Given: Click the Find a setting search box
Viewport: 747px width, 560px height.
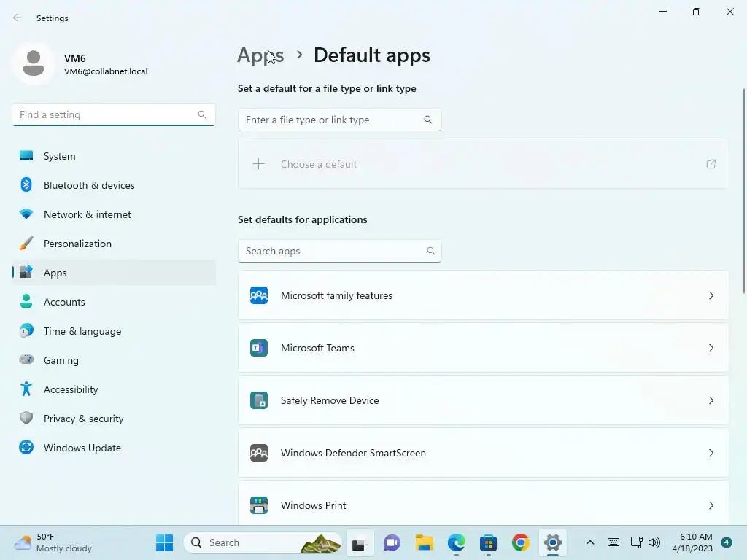Looking at the screenshot, I should pos(113,114).
